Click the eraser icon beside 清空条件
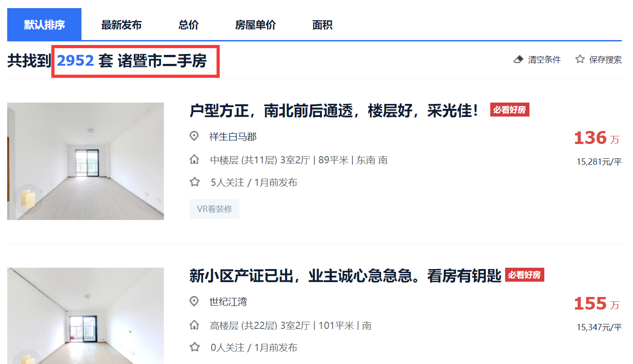 [518, 59]
